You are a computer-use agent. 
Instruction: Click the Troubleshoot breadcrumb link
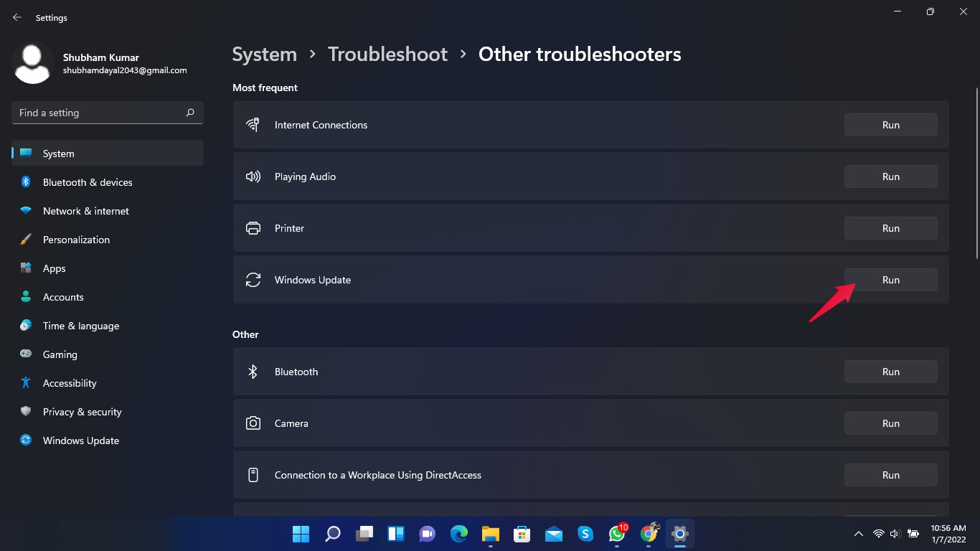click(x=387, y=54)
